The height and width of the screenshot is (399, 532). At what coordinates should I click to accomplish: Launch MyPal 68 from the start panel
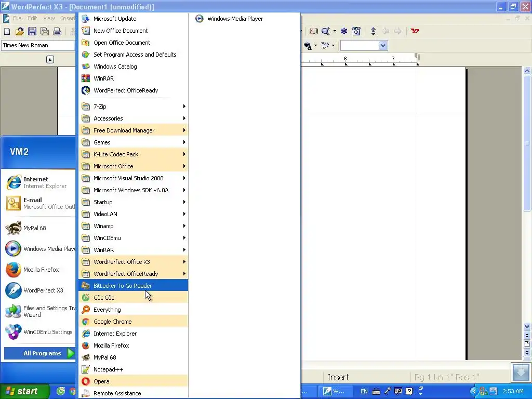pos(39,228)
